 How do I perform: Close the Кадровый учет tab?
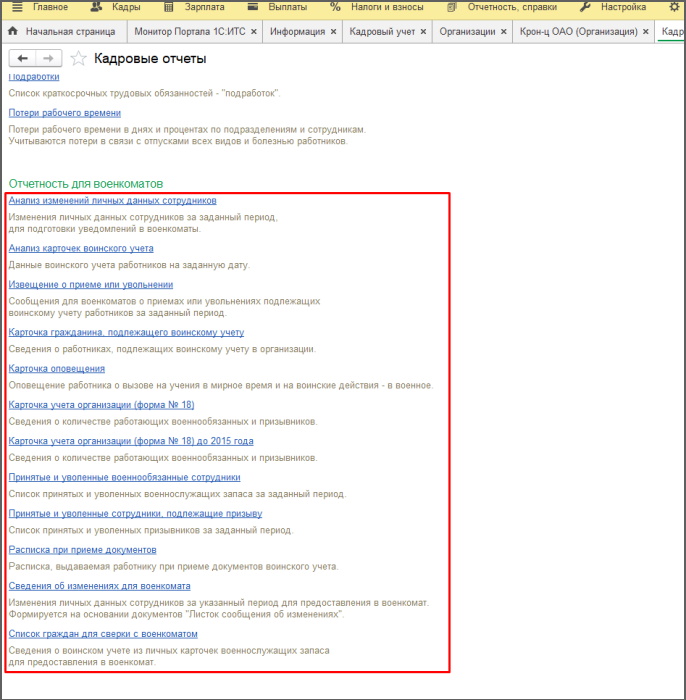pyautogui.click(x=424, y=32)
